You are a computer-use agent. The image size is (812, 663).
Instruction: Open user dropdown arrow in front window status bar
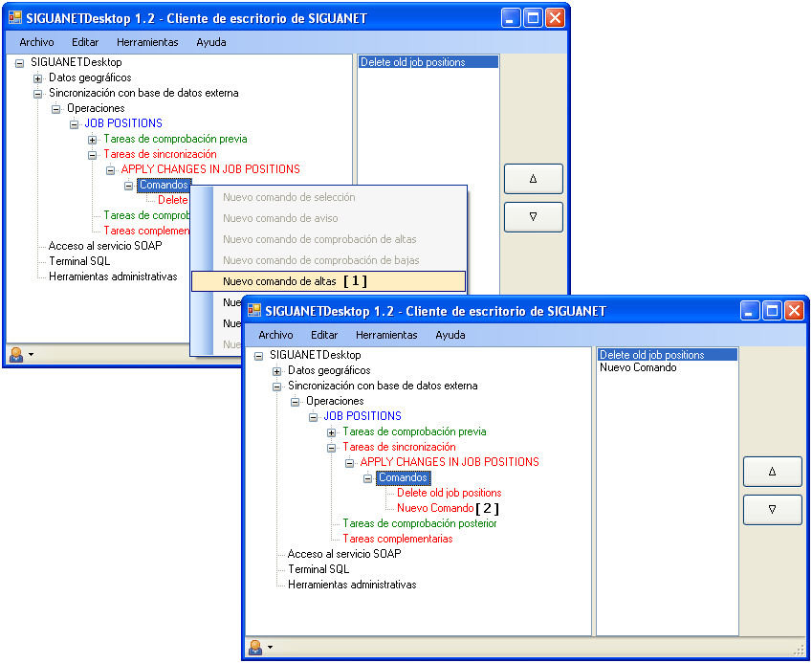270,647
